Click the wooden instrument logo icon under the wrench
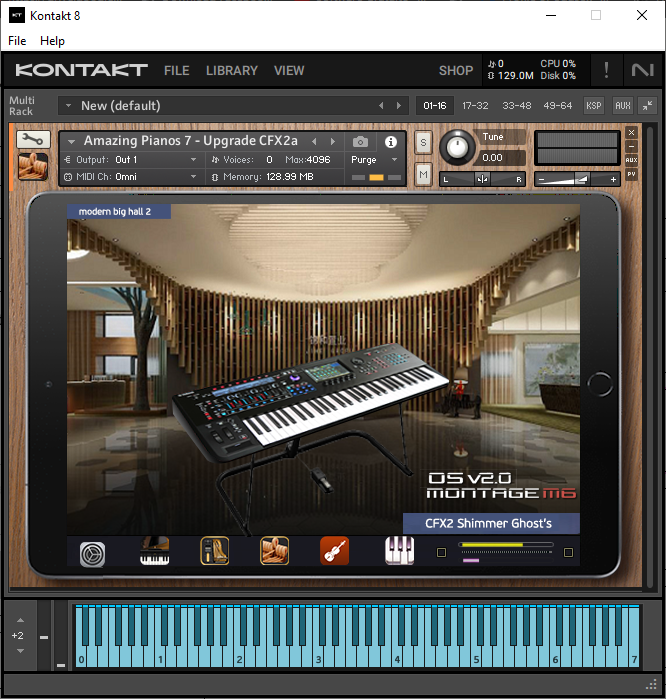Image resolution: width=666 pixels, height=699 pixels. 33,167
